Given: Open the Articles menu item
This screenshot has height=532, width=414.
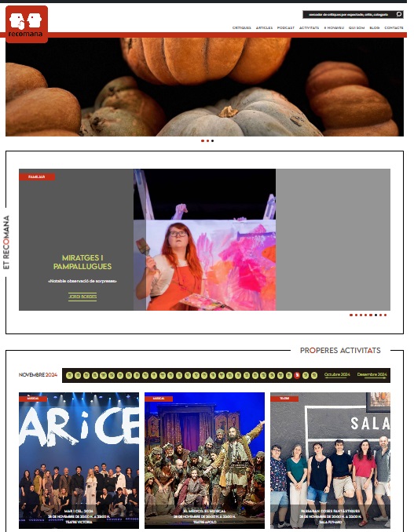Looking at the screenshot, I should [x=264, y=27].
